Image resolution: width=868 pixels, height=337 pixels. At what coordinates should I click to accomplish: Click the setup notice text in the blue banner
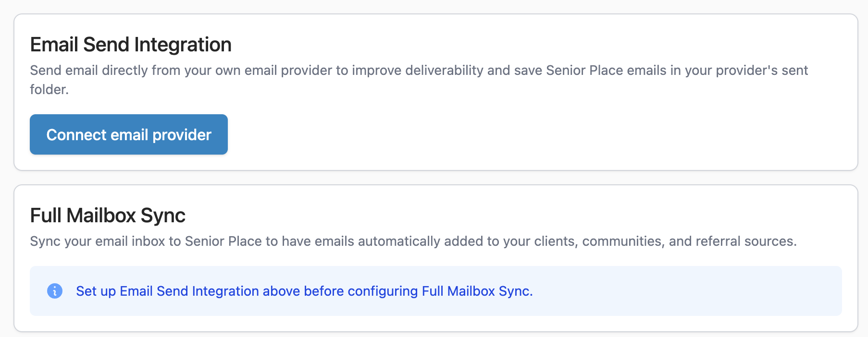point(304,291)
